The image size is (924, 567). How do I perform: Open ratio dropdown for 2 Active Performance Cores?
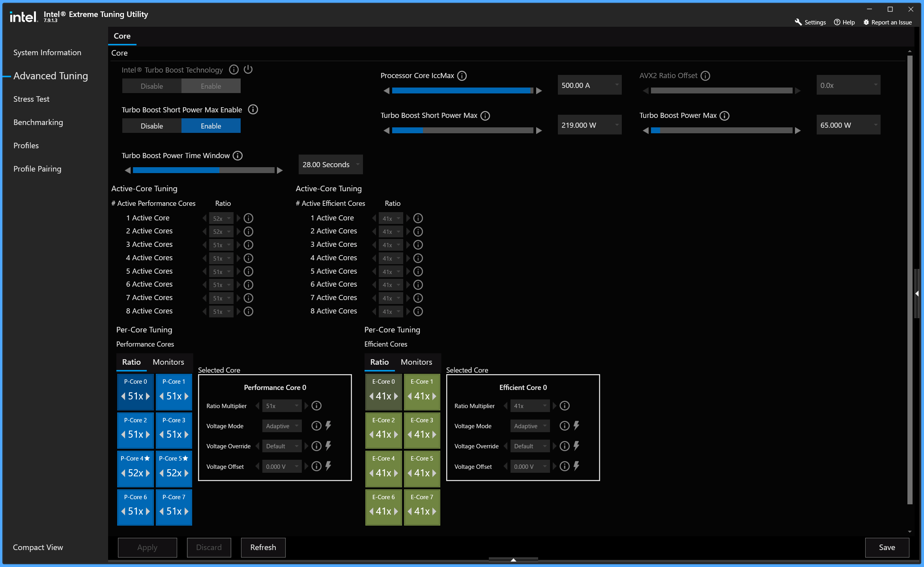pos(221,231)
